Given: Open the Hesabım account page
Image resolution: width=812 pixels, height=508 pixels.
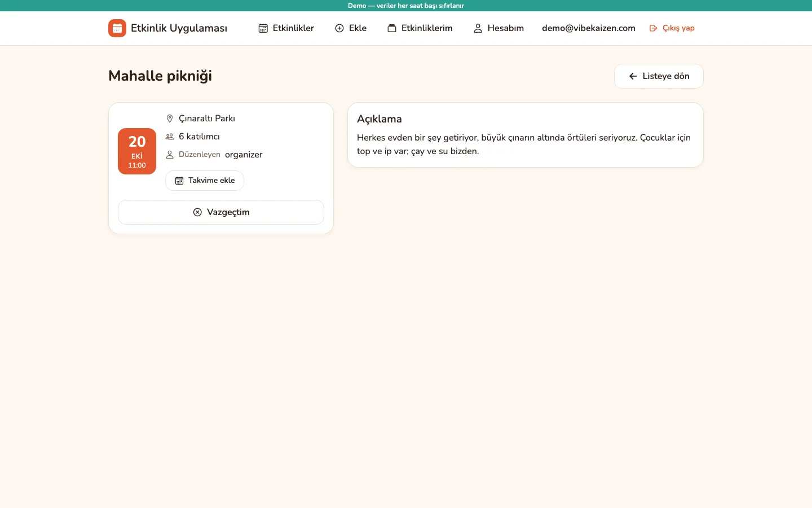Looking at the screenshot, I should (x=499, y=28).
